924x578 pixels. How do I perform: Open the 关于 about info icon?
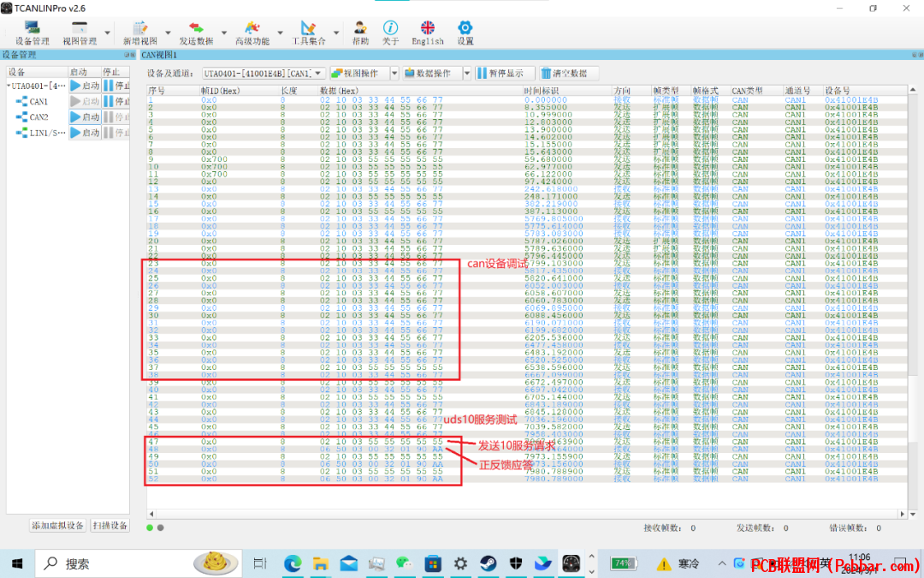pyautogui.click(x=390, y=33)
